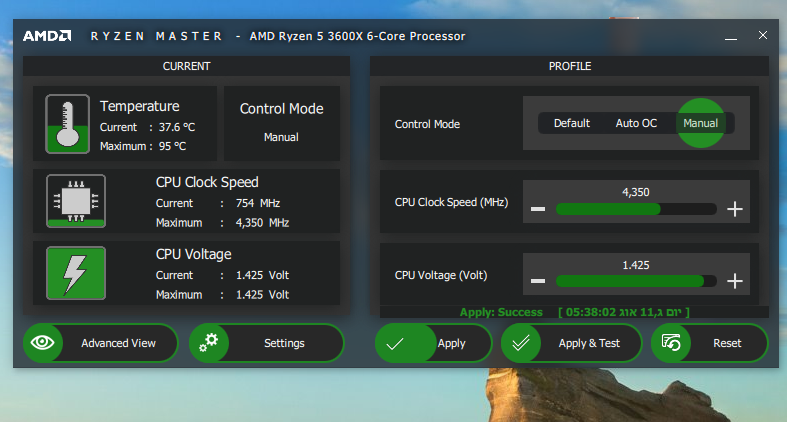Click the Apply button label
Screen dimensions: 787x422
click(451, 343)
